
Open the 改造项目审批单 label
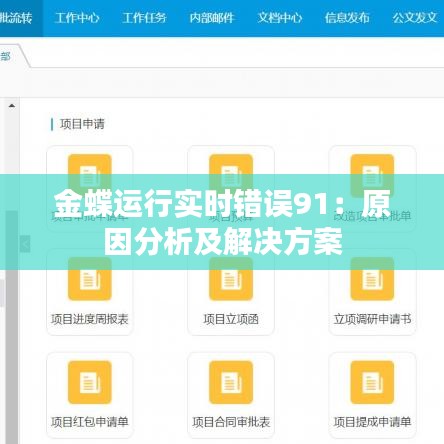pos(372,216)
